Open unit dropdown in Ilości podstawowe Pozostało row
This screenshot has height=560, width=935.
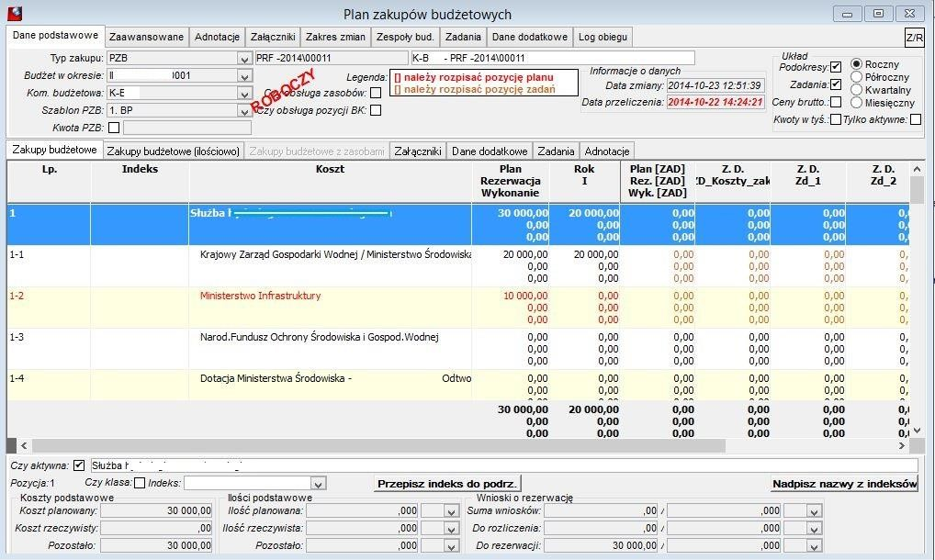451,545
